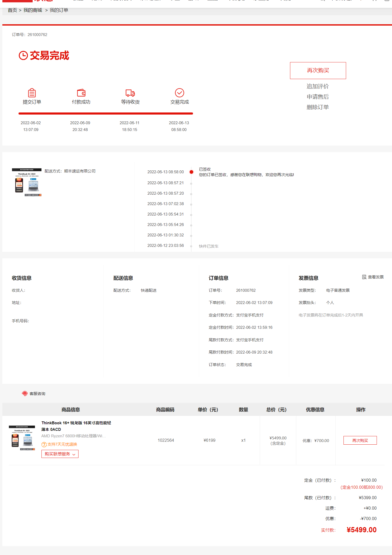
Task: Click 定金付款时间 2022-06-02 13:59:16
Action: click(x=254, y=327)
